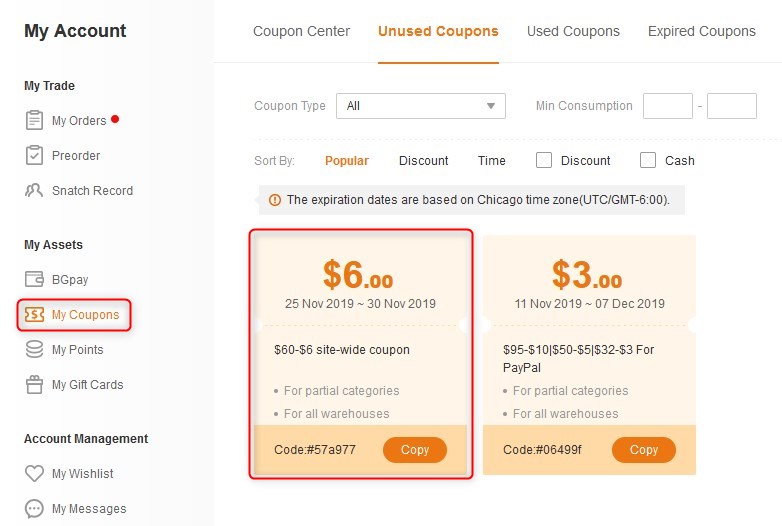782x526 pixels.
Task: Open My Wishlist heart icon
Action: coord(34,473)
